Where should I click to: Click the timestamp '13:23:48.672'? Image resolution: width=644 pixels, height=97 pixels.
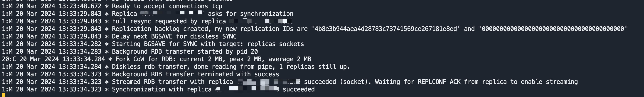[x=80, y=6]
